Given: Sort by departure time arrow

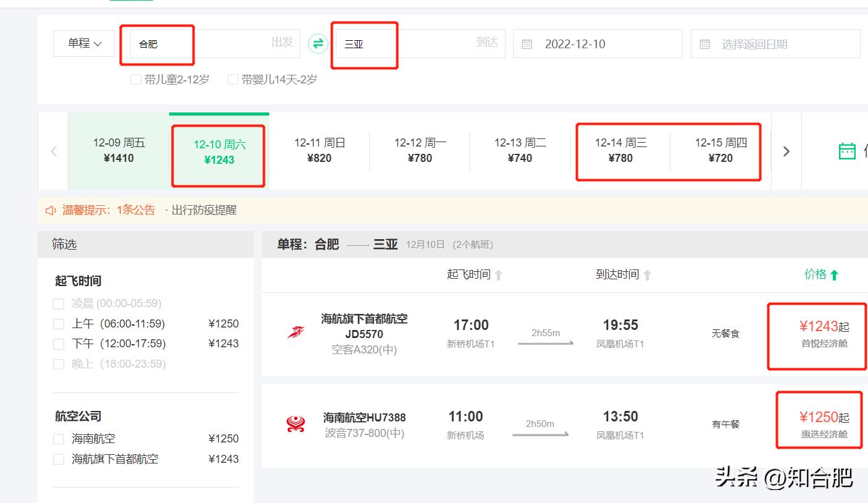Looking at the screenshot, I should [x=499, y=275].
